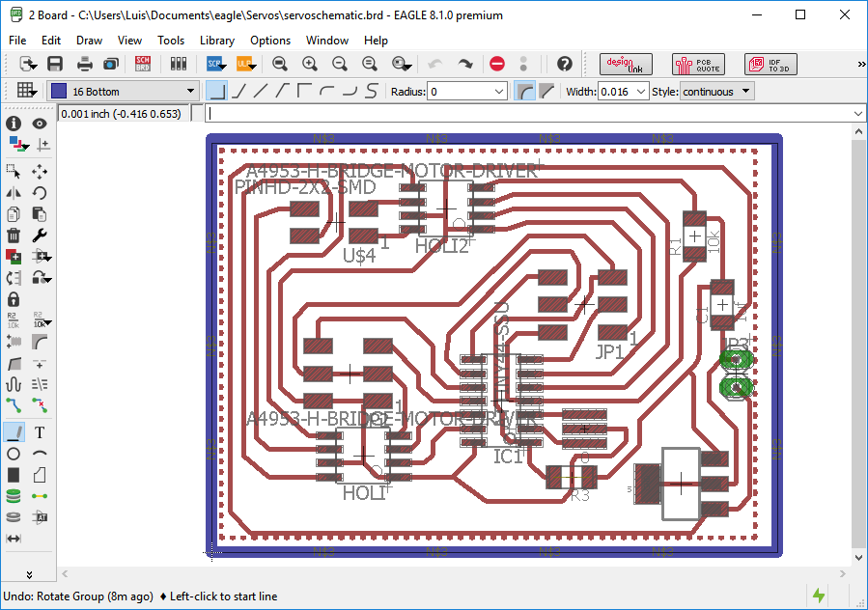This screenshot has height=610, width=868.
Task: Select right-angle wire bend style
Action: (x=217, y=92)
